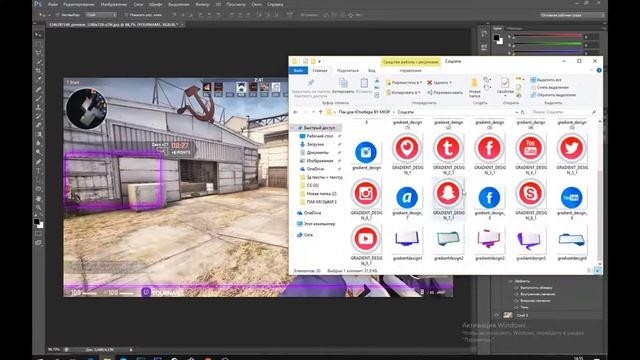This screenshot has height=360, width=640.
Task: Select the Eraser tool
Action: point(38,125)
